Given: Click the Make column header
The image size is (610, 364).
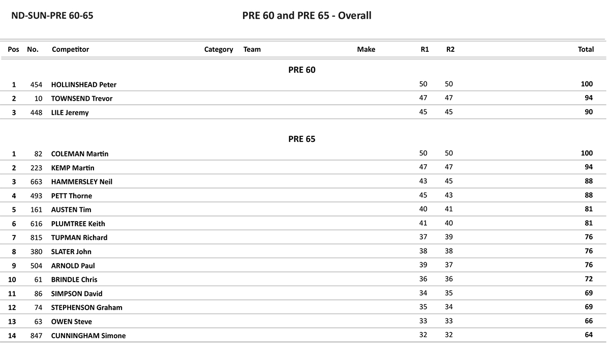Looking at the screenshot, I should click(x=366, y=49).
